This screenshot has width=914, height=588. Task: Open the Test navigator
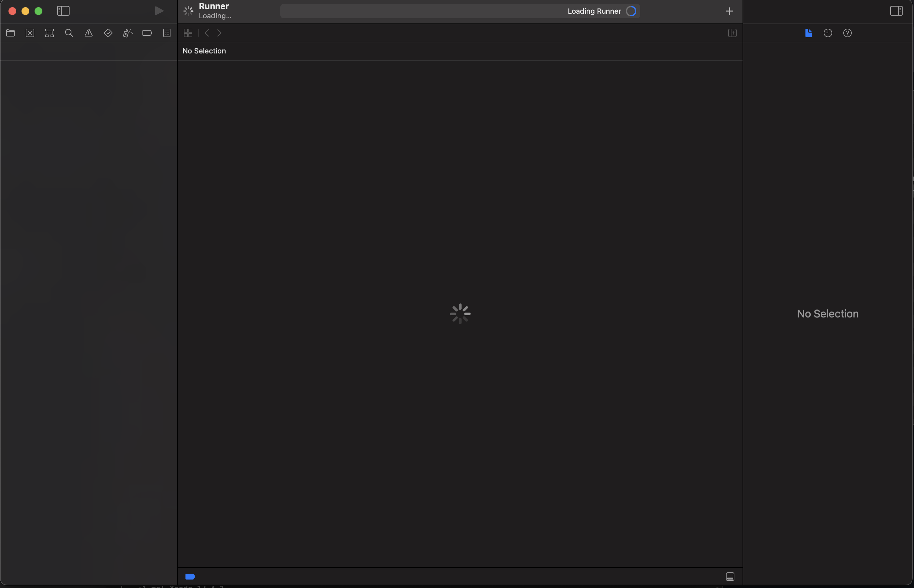click(108, 33)
